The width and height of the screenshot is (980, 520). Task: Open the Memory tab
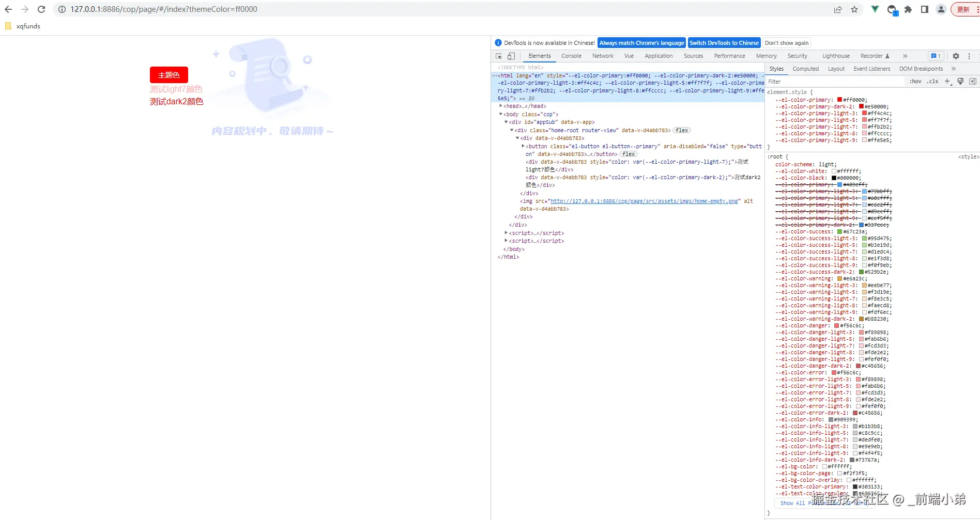766,56
